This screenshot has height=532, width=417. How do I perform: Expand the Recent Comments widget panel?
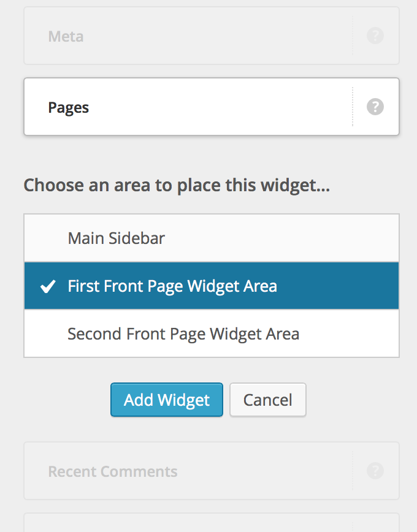coord(184,471)
